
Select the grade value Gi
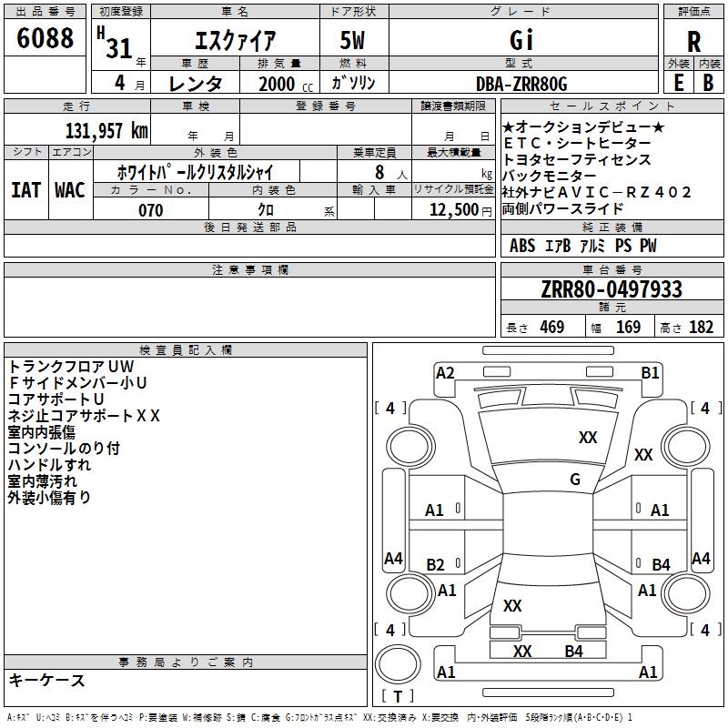click(521, 40)
